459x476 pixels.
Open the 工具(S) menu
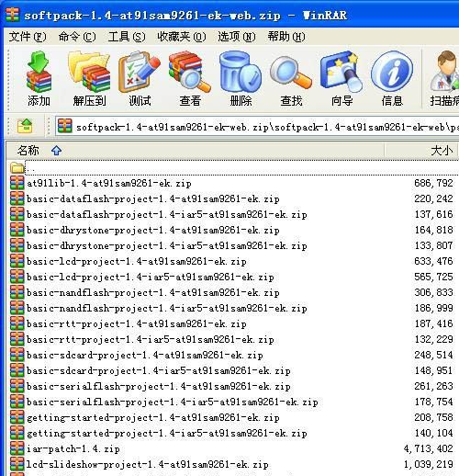[x=127, y=37]
